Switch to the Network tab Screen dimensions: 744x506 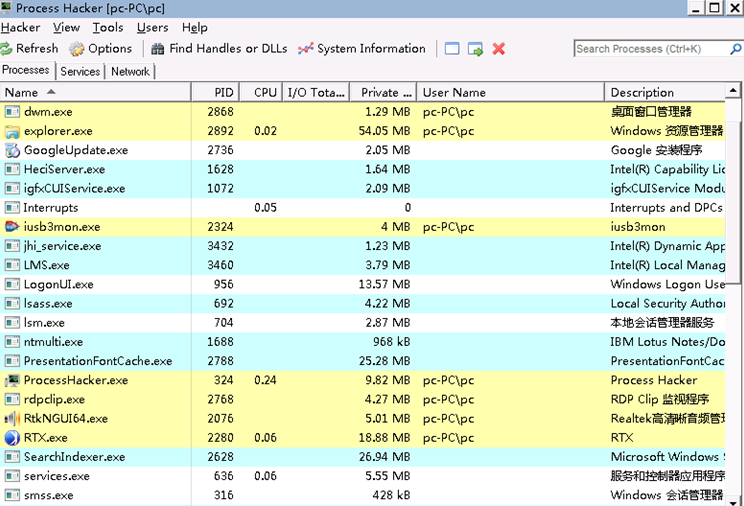pyautogui.click(x=130, y=71)
